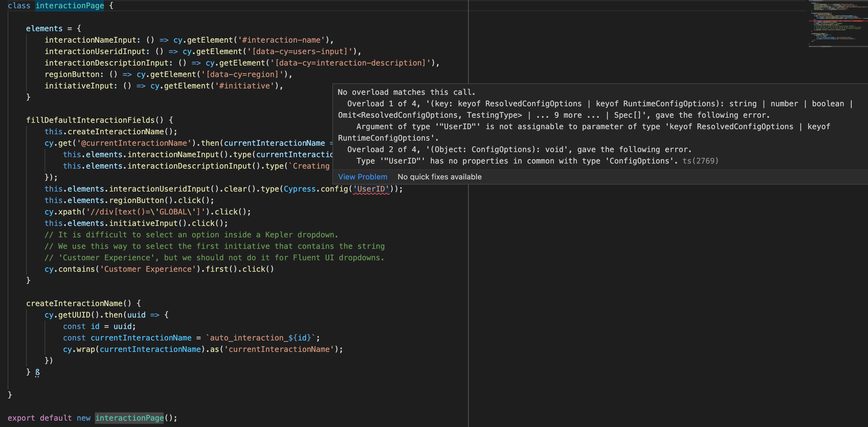Click the stray ß character after brace
868x427 pixels.
coord(37,372)
